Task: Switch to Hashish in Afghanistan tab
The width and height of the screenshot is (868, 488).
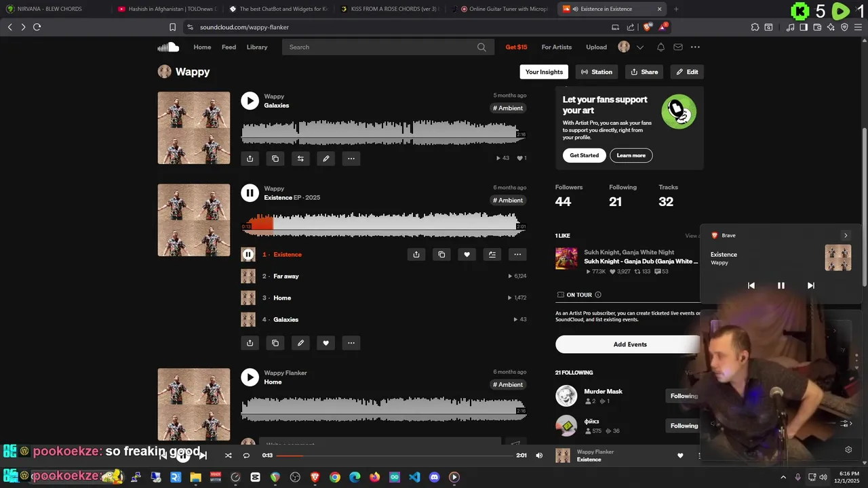Action: (166, 9)
